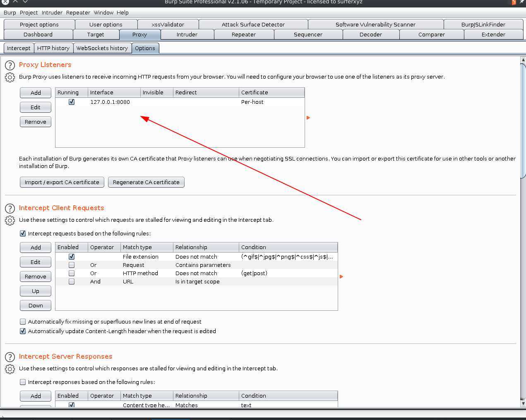The image size is (526, 420).
Task: Toggle Intercept requests based on following rules
Action: point(23,233)
